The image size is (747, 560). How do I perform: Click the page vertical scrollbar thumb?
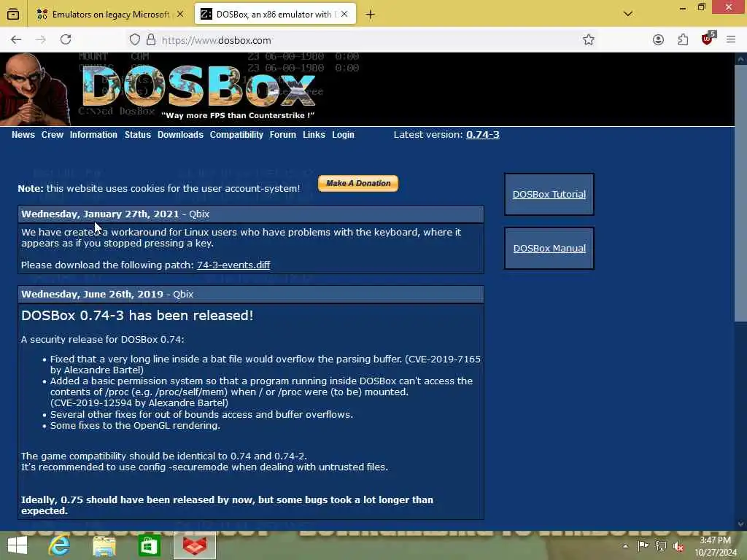point(740,192)
